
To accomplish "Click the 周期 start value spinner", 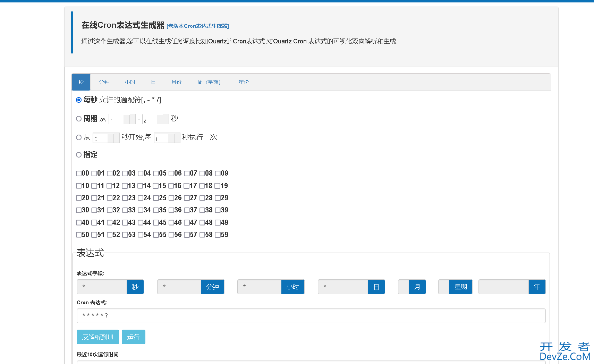I will pyautogui.click(x=122, y=119).
